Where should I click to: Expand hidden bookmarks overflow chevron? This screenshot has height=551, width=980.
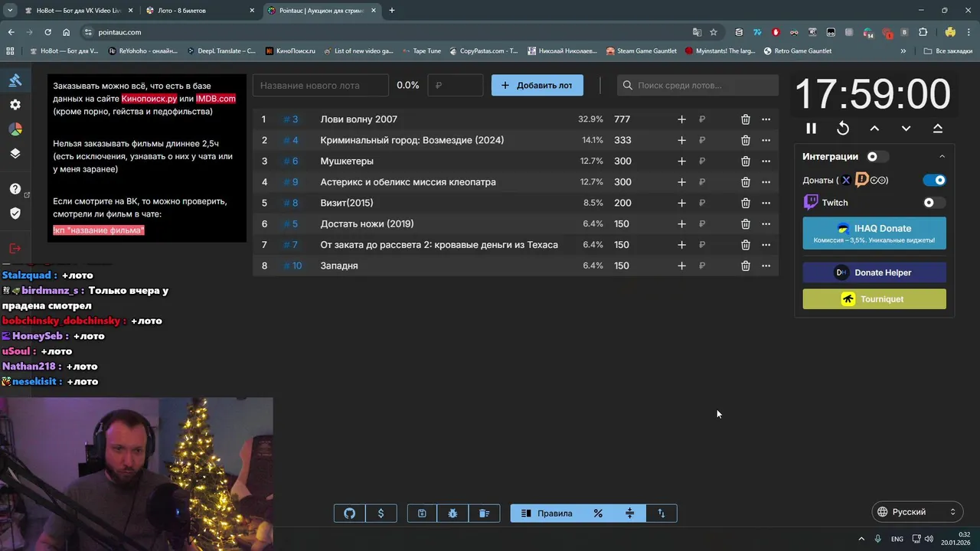click(x=903, y=51)
